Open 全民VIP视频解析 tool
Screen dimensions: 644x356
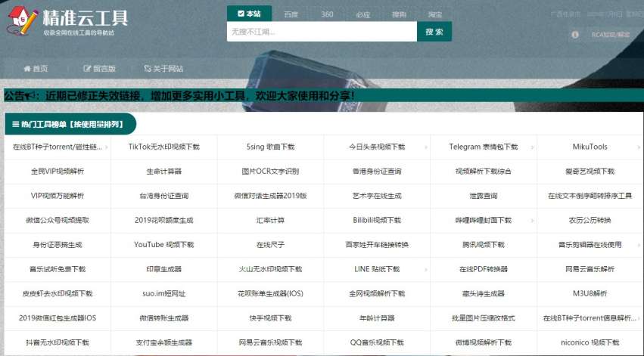(58, 171)
